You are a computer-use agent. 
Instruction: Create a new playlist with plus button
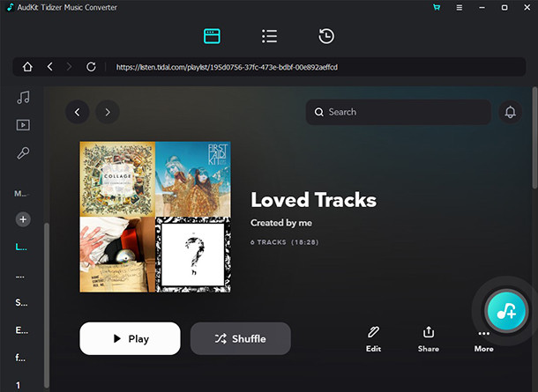(23, 219)
